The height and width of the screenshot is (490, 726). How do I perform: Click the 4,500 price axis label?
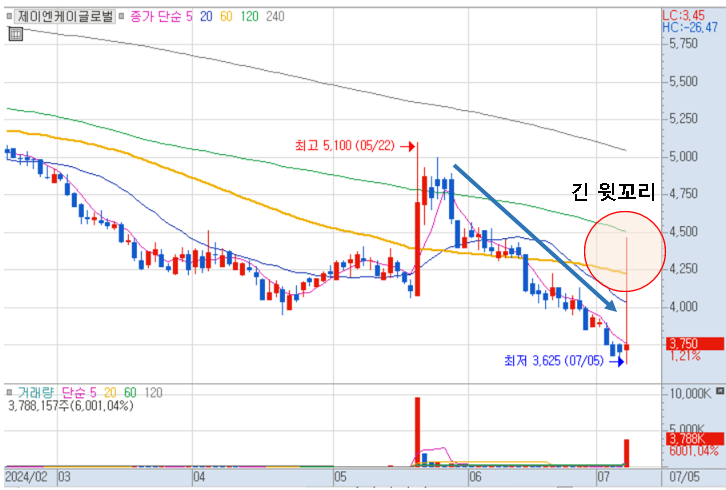coord(683,232)
